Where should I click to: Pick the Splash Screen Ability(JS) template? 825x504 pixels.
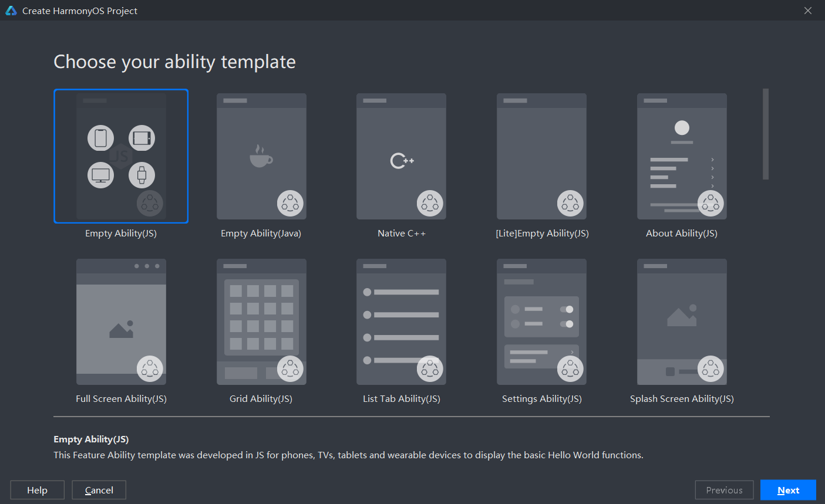point(682,322)
